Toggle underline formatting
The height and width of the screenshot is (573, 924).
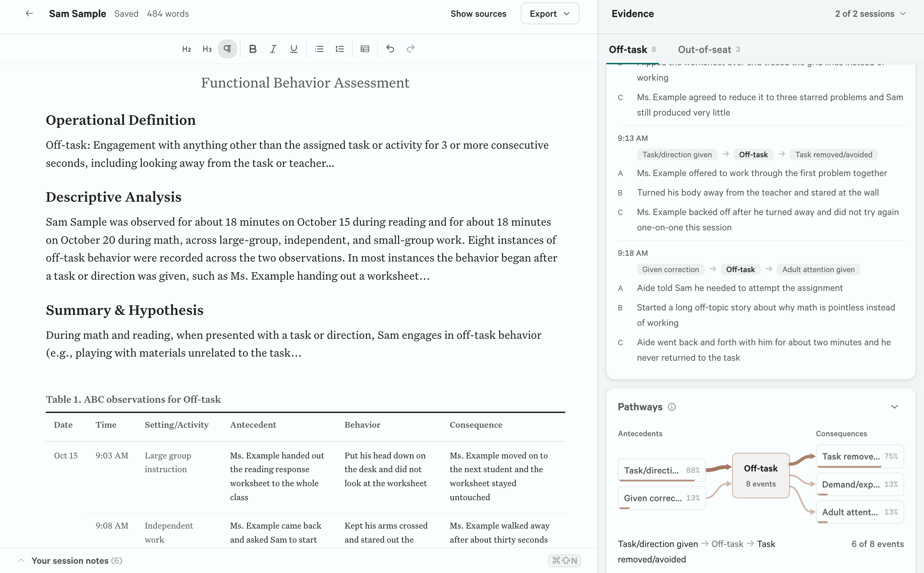pyautogui.click(x=294, y=49)
